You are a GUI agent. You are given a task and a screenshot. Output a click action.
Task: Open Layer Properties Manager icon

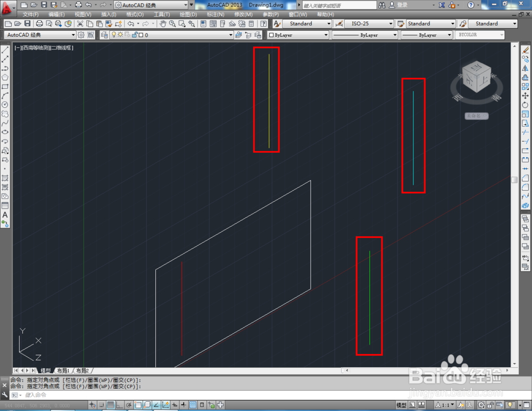[x=104, y=35]
